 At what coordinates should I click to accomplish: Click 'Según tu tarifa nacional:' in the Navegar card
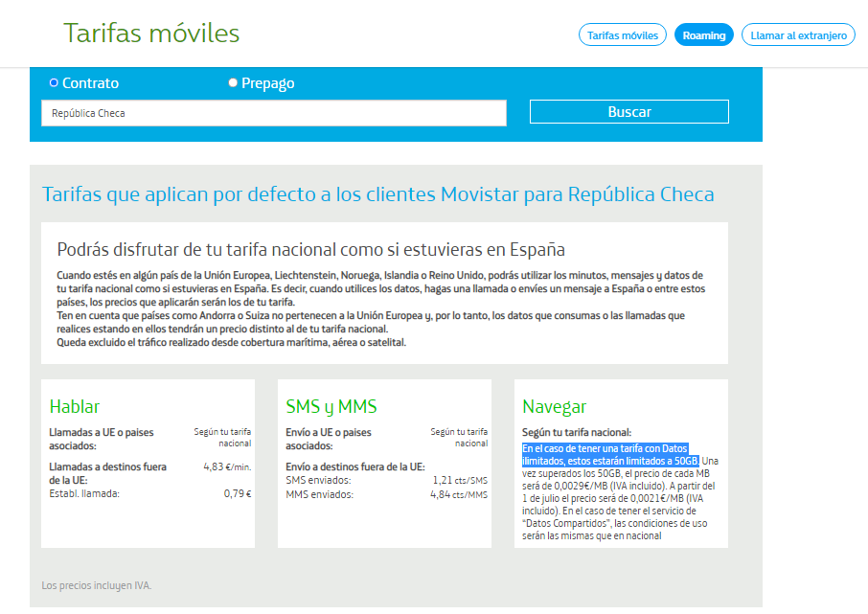click(x=577, y=433)
